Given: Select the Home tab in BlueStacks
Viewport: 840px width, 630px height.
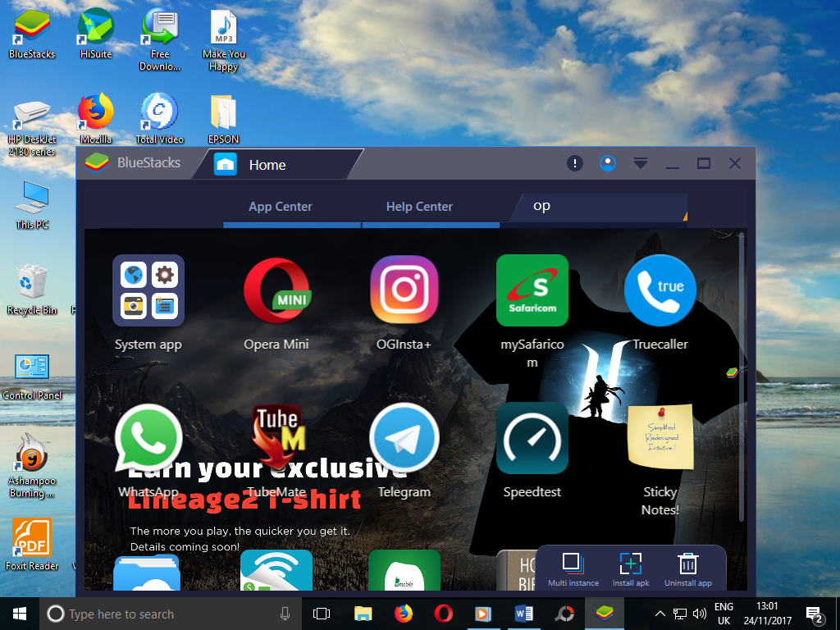Looking at the screenshot, I should [x=279, y=164].
